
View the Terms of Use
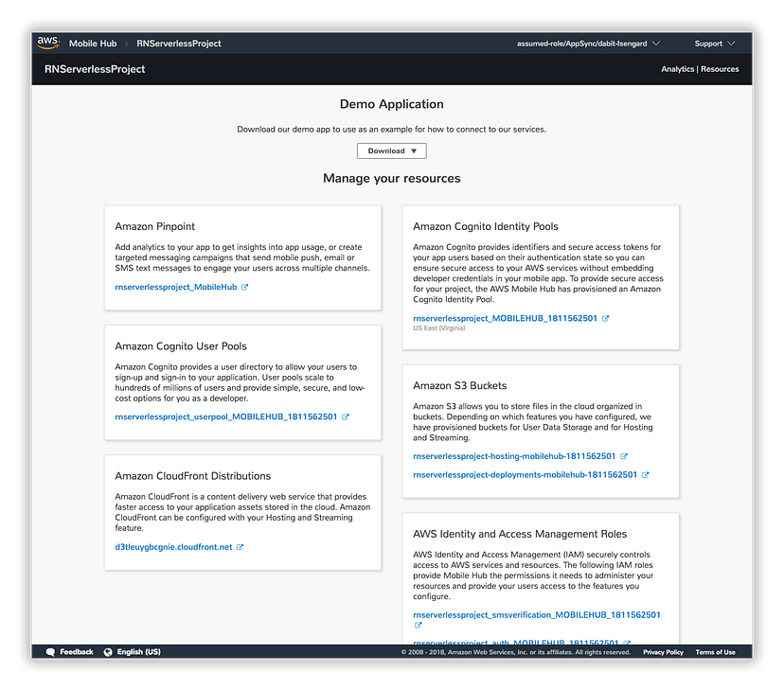(715, 651)
